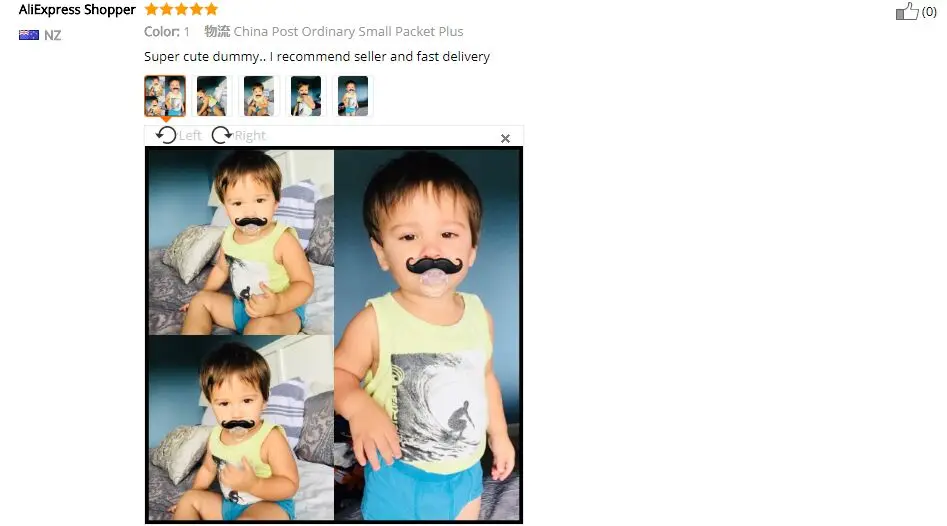Screen dimensions: 947x526
Task: Click the helpful vote count (0)
Action: 929,11
